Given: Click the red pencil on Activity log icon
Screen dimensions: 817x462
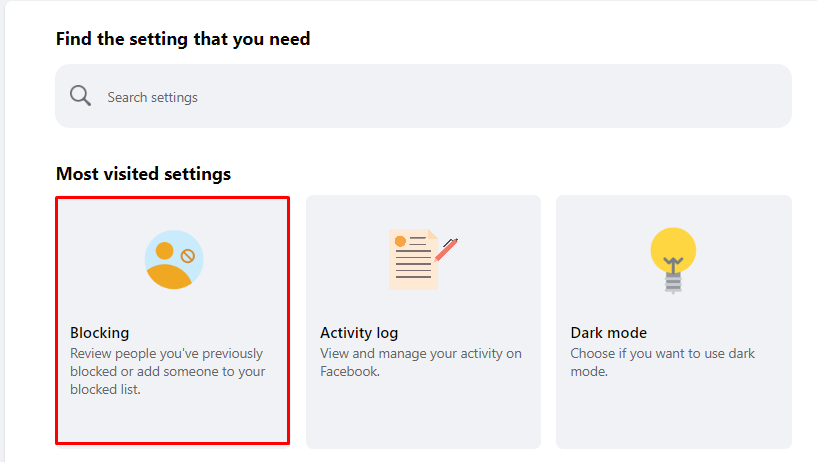Looking at the screenshot, I should (x=447, y=249).
